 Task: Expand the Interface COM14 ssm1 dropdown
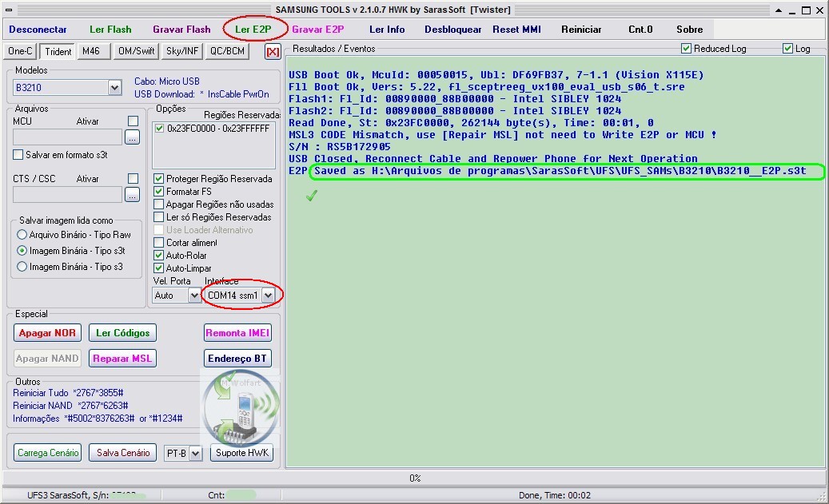click(x=268, y=296)
